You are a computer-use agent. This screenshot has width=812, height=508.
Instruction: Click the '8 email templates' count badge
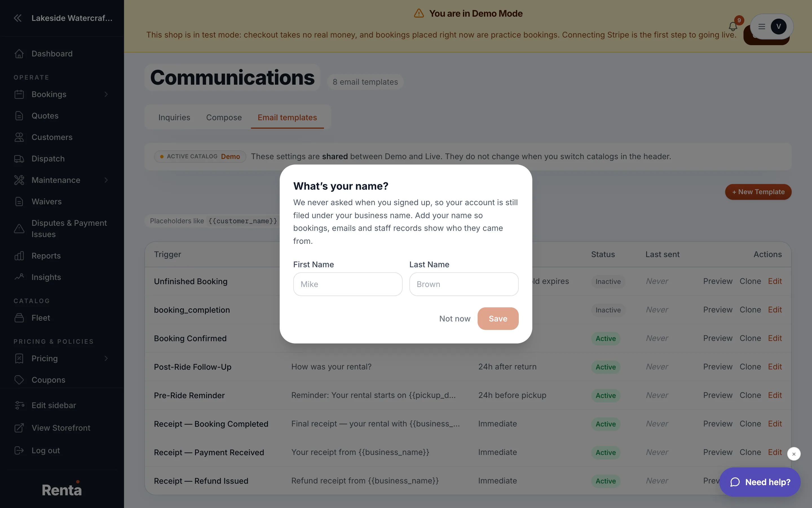click(x=365, y=82)
